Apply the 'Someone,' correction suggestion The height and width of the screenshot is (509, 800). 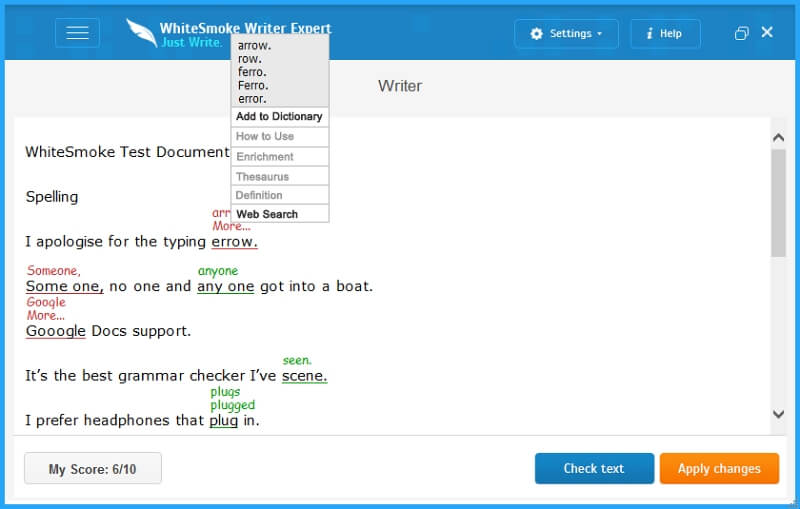coord(54,271)
